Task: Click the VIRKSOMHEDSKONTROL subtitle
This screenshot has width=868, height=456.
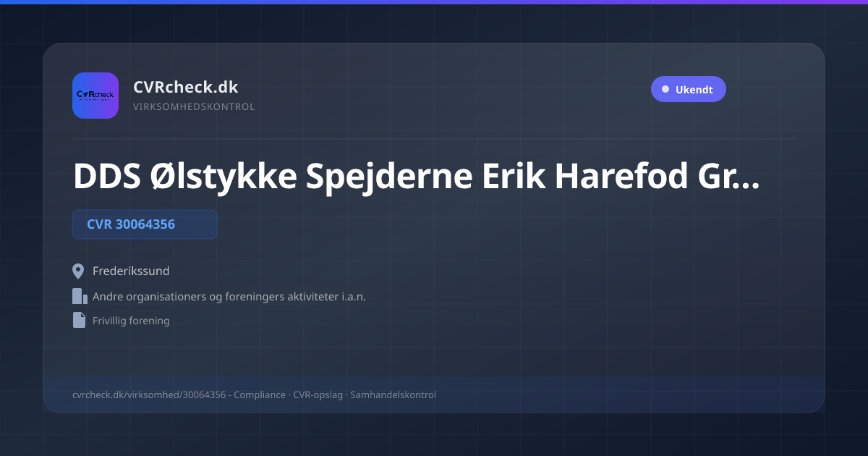Action: point(194,107)
